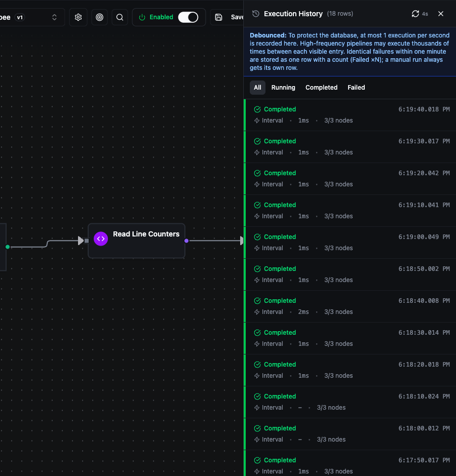
Task: Click the Completed check icon for 6:19:10.041 PM
Action: coord(257,205)
